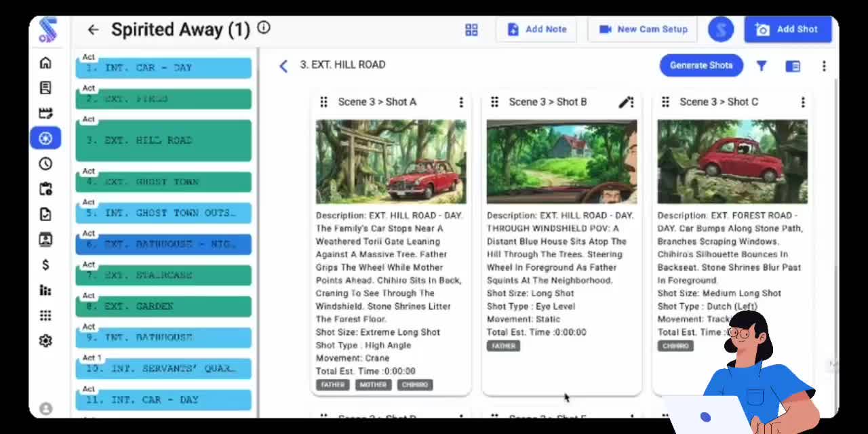This screenshot has height=434, width=868.
Task: Click the Add Note button
Action: tap(536, 29)
